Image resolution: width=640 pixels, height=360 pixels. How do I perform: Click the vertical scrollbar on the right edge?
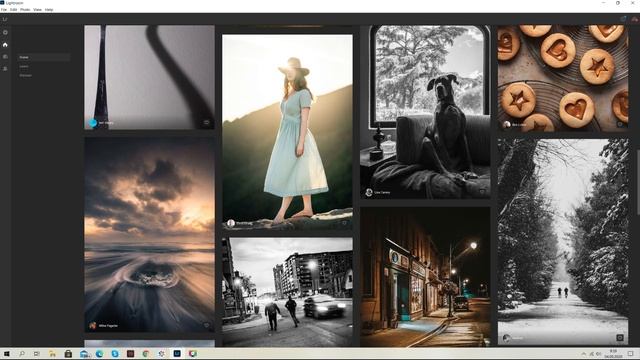[638, 182]
